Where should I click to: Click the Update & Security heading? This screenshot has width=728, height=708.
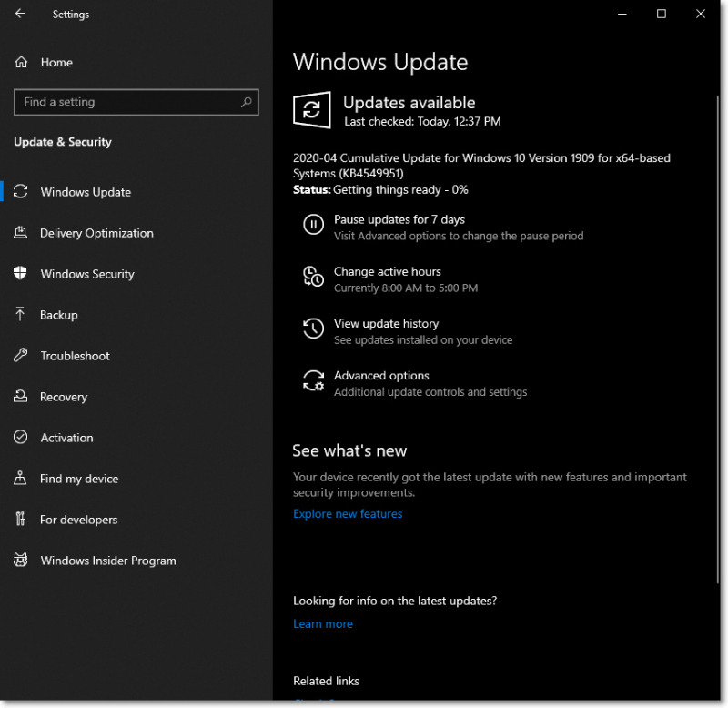pyautogui.click(x=63, y=142)
